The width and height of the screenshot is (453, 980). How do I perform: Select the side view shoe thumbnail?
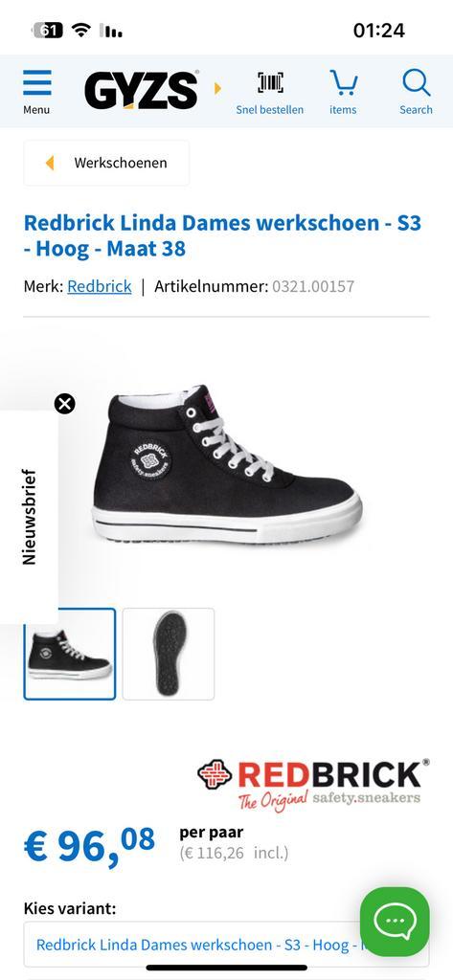[70, 654]
